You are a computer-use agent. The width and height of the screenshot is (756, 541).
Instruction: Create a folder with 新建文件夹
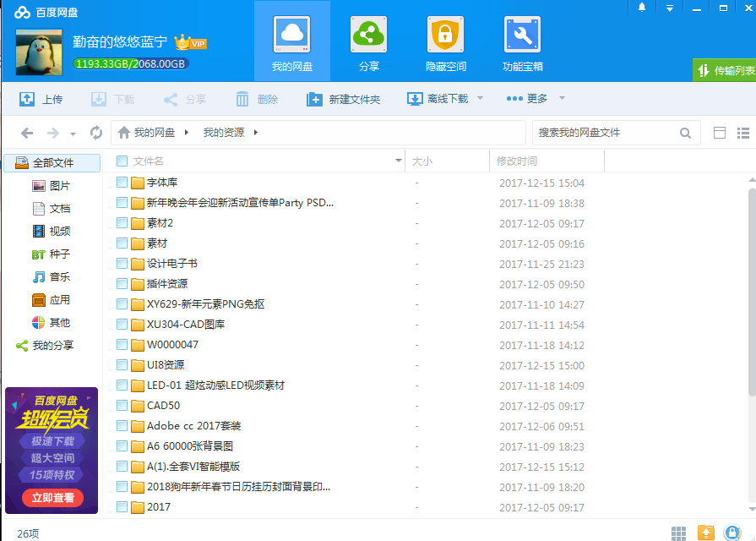[x=343, y=99]
